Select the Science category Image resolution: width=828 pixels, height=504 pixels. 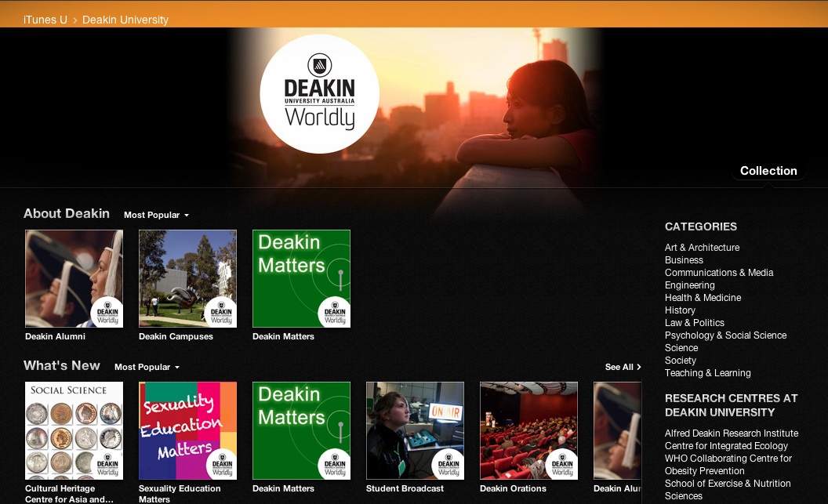click(681, 348)
